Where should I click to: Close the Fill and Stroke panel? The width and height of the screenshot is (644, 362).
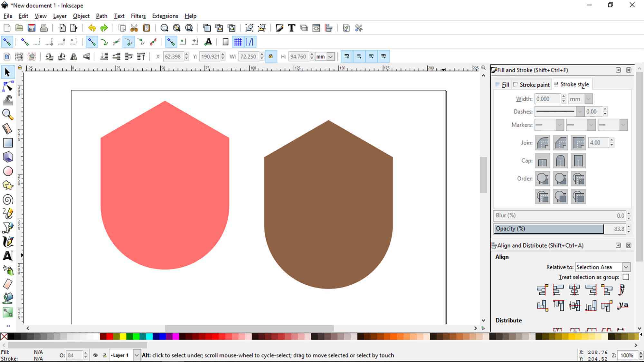click(628, 70)
